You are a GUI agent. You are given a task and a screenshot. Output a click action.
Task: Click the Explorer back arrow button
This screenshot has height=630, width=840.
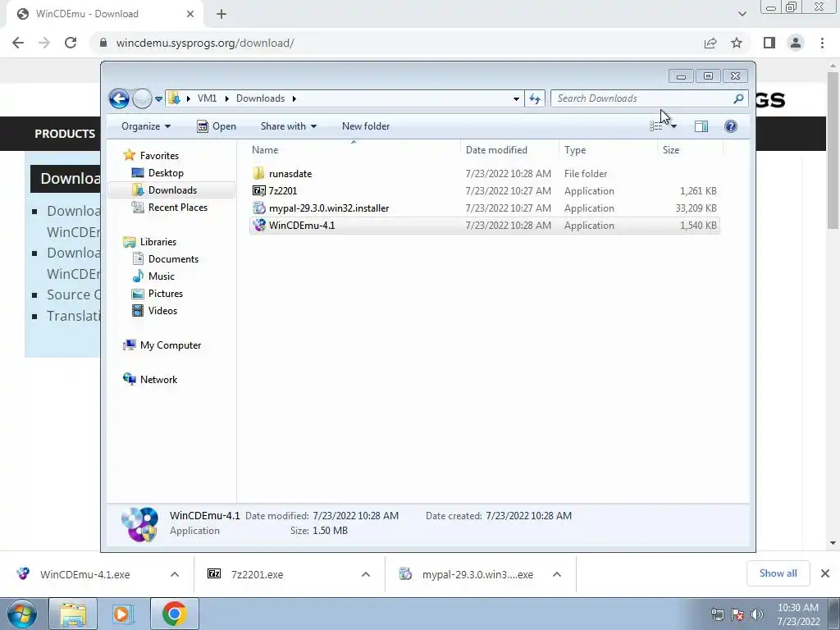pos(119,98)
